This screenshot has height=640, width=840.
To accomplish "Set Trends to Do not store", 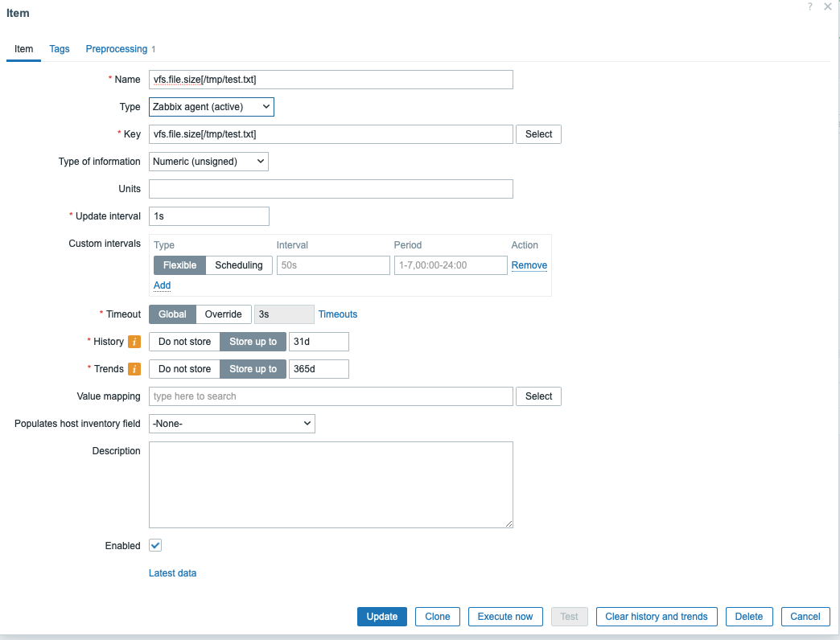I will click(184, 369).
